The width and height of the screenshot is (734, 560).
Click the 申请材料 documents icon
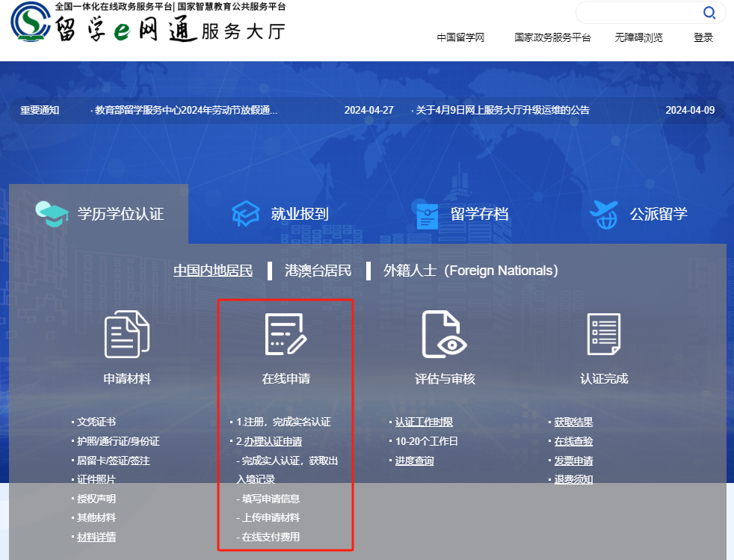pos(126,333)
